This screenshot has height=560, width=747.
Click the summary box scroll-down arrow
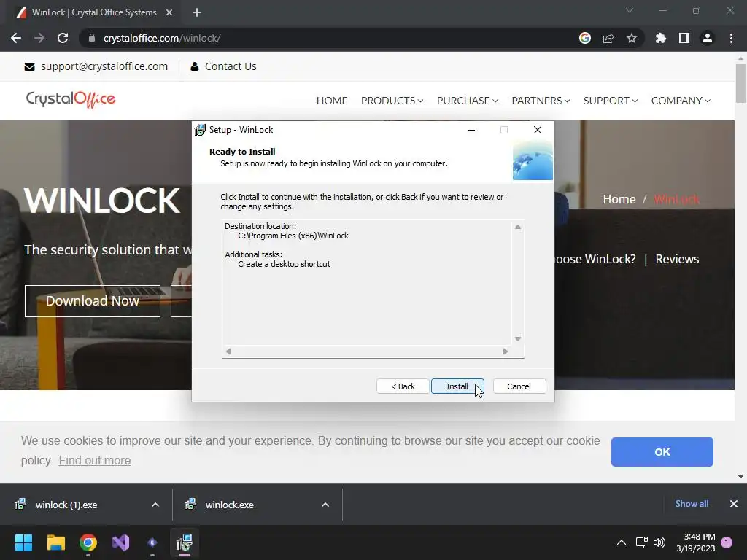click(518, 339)
